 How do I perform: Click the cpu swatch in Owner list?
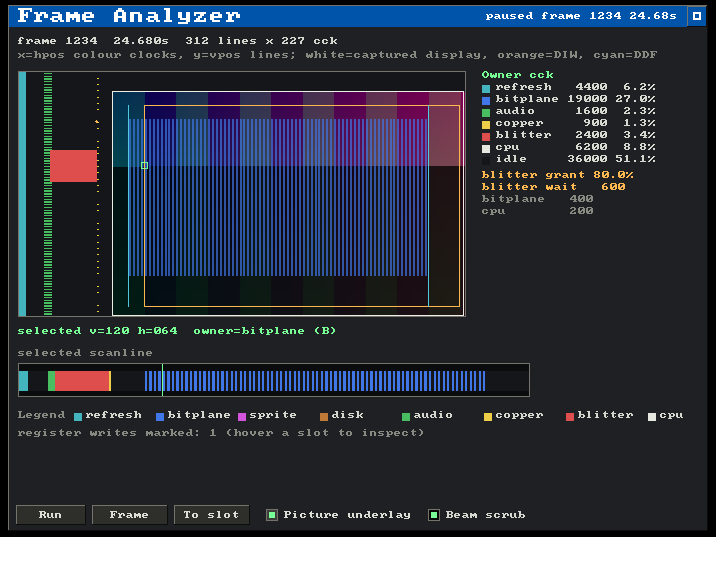click(486, 148)
